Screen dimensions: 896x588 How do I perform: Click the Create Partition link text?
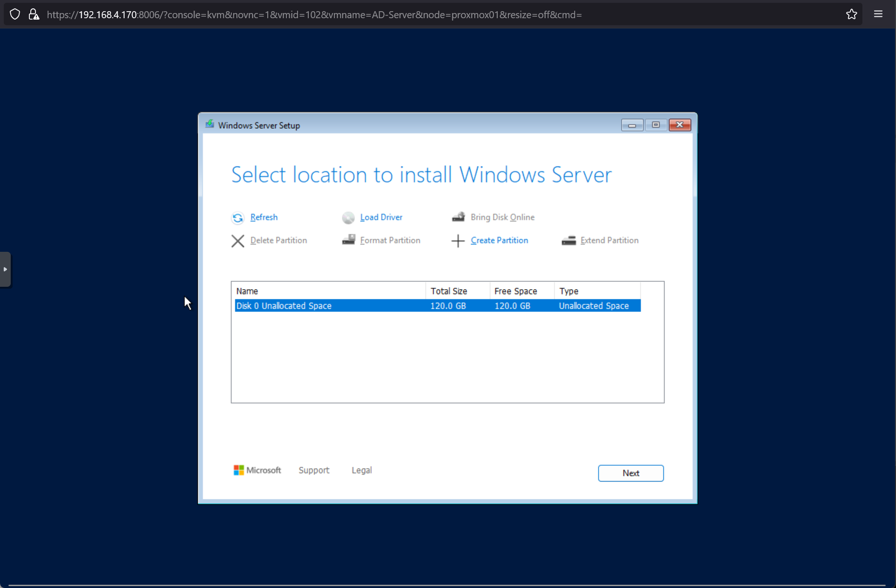(499, 240)
